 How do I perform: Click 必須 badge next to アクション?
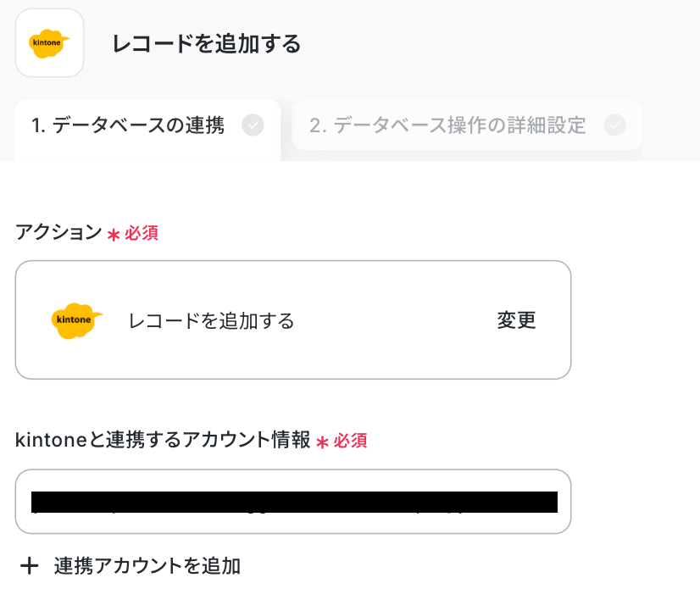[142, 233]
